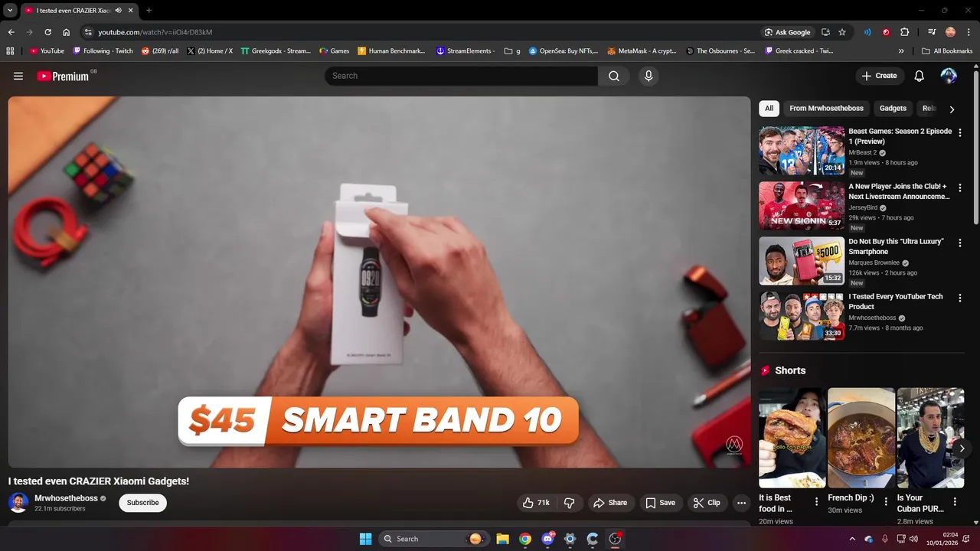Open options for It is Best food Short
Viewport: 980px width, 551px height.
point(816,502)
